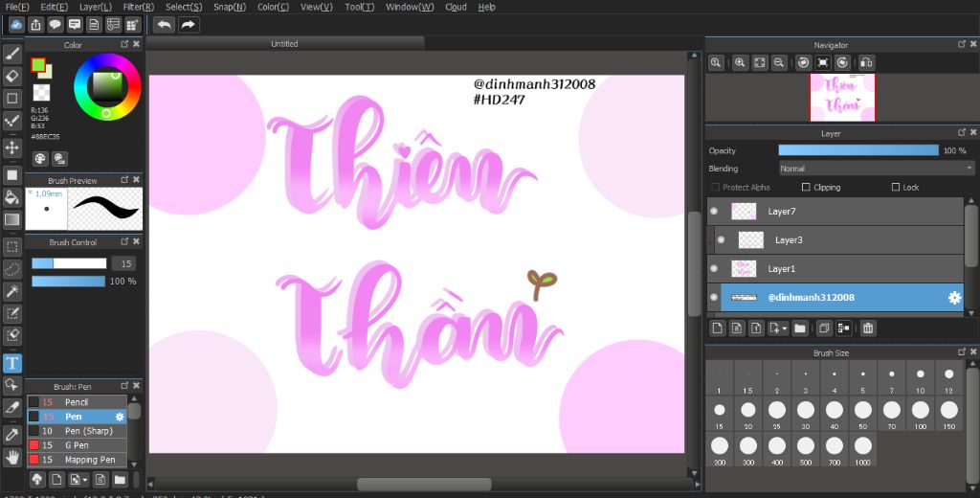Screen dimensions: 980x498
Task: Pop out the Layer panel
Action: click(962, 132)
